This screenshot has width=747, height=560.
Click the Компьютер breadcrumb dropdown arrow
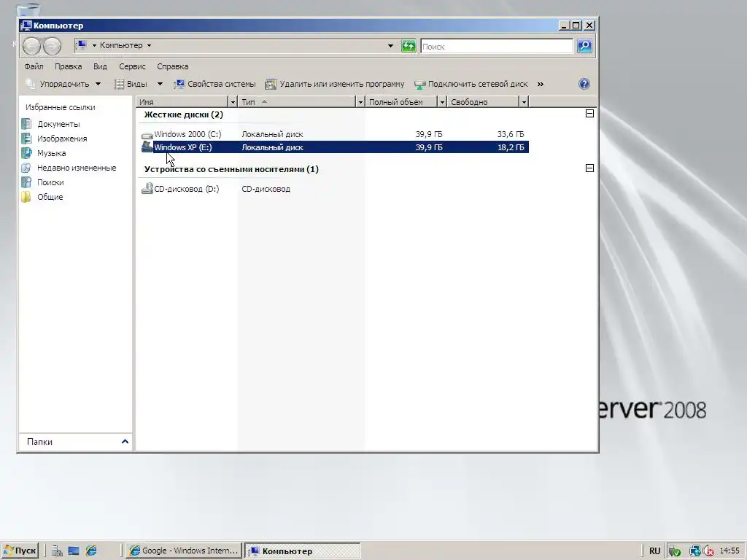(x=149, y=46)
